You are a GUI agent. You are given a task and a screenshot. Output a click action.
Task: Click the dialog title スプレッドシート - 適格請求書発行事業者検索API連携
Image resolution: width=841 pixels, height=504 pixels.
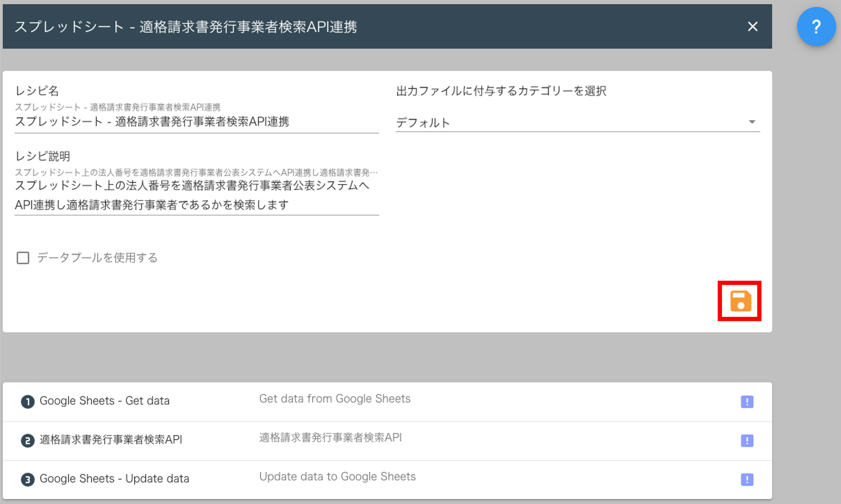[x=186, y=27]
